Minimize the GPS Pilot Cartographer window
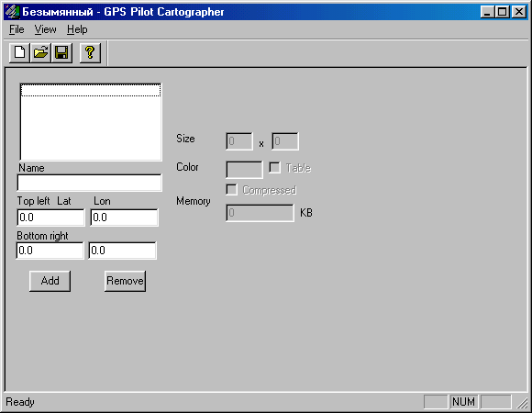The width and height of the screenshot is (532, 413). tap(488, 12)
